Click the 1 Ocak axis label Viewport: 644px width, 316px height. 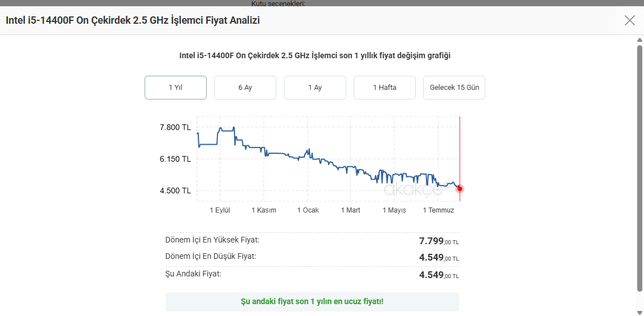pos(308,210)
